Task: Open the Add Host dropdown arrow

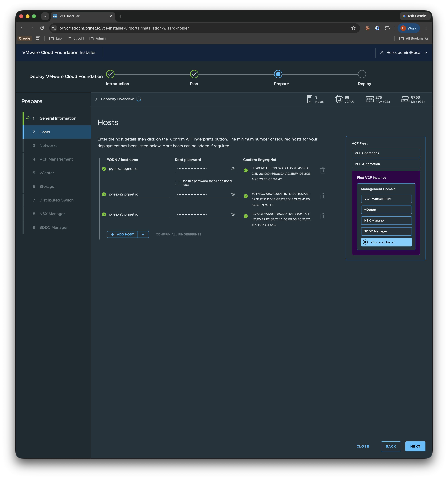Action: tap(143, 234)
